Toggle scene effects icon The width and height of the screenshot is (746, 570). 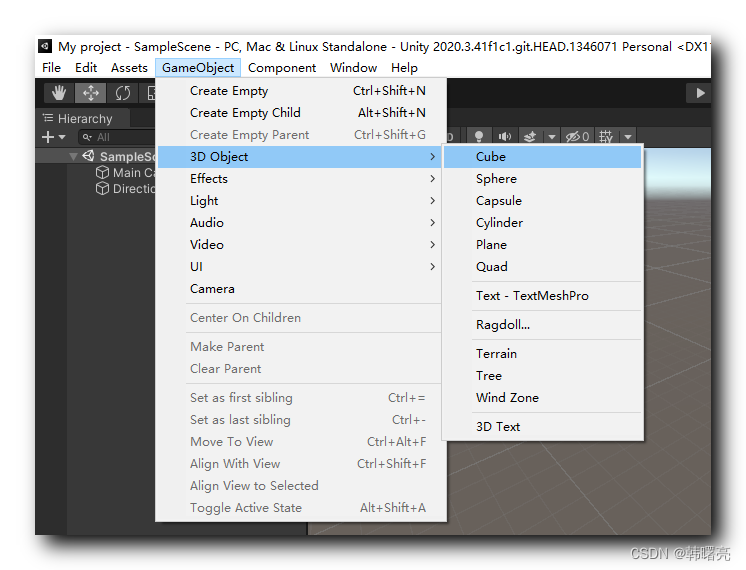coord(530,137)
